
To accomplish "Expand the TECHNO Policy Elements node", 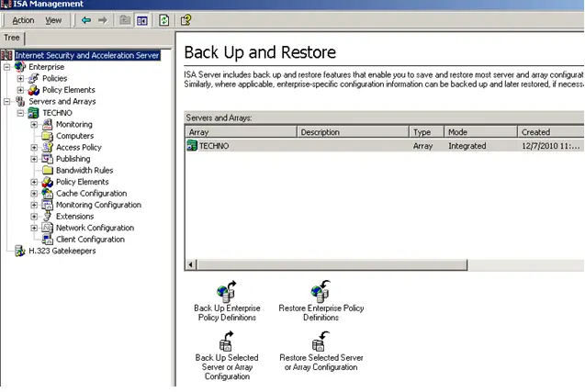I will (x=34, y=182).
